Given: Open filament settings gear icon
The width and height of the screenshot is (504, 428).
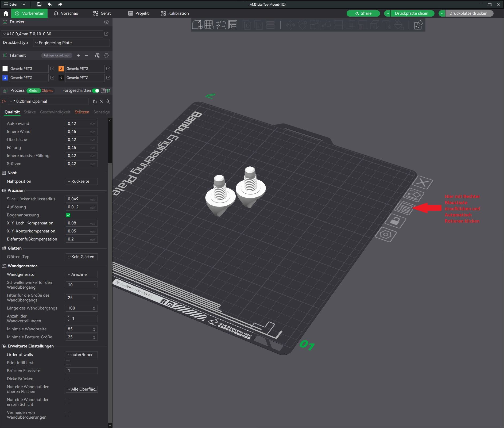Looking at the screenshot, I should pyautogui.click(x=106, y=55).
